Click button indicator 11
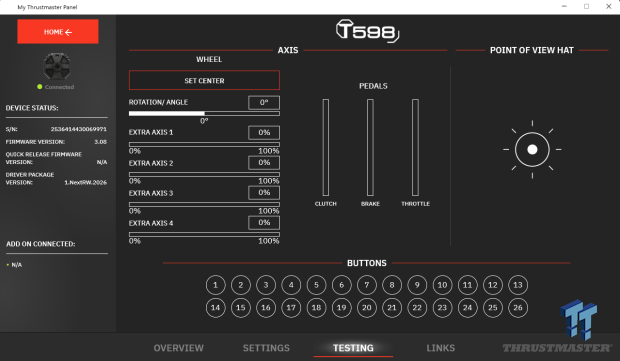This screenshot has height=361, width=620. 467,285
